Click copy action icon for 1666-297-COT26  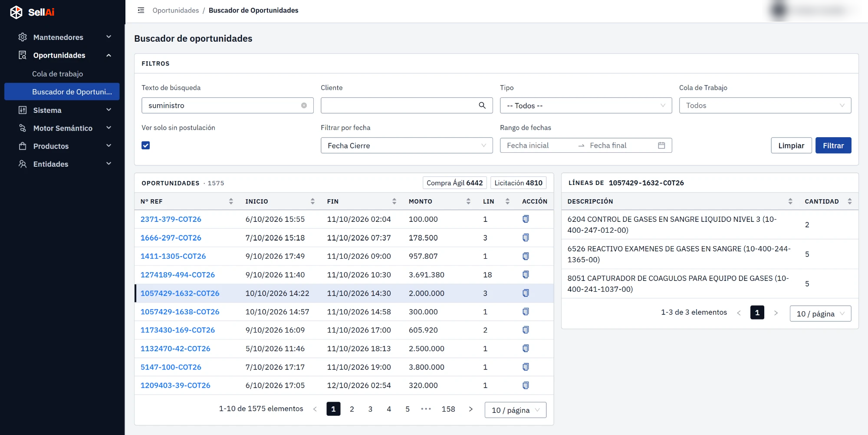526,238
